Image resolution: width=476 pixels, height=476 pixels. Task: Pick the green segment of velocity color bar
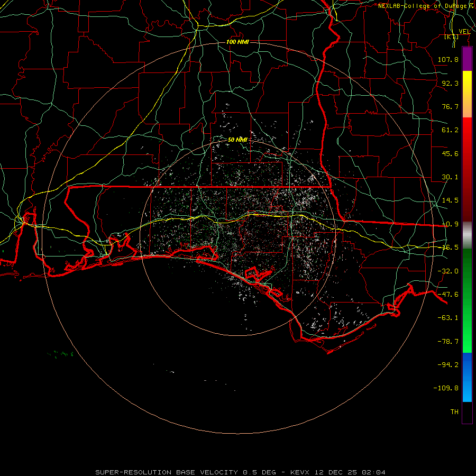coord(467,300)
